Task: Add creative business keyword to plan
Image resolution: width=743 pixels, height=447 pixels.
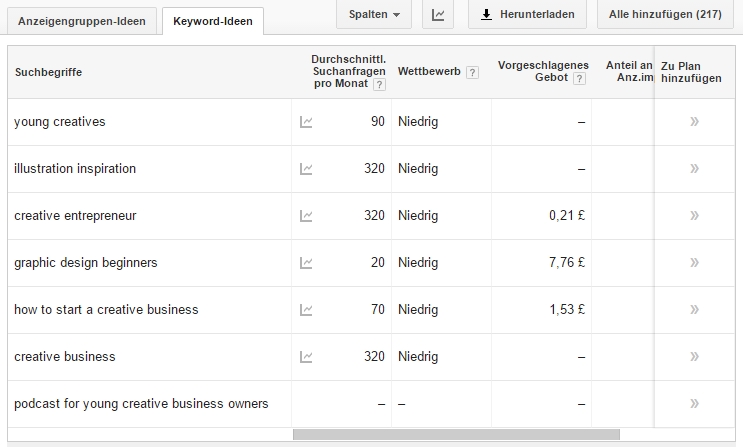Action: 694,356
